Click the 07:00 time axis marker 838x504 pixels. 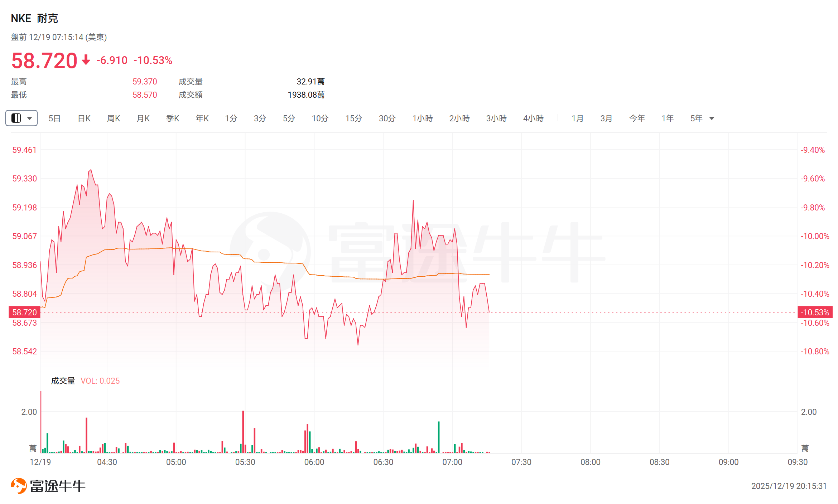452,462
